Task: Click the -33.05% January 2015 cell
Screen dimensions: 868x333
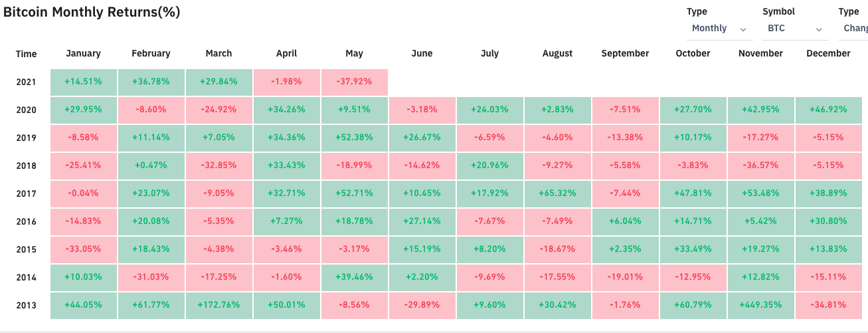Action: point(83,249)
